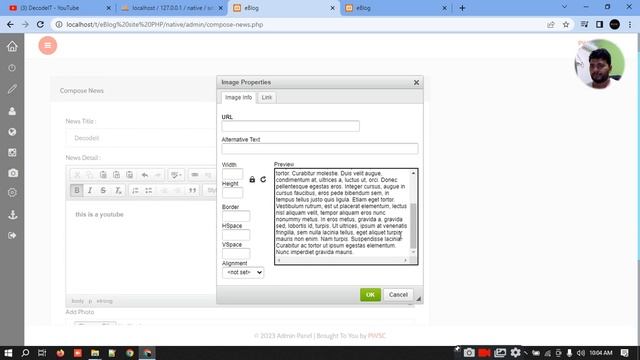Image resolution: width=640 pixels, height=360 pixels.
Task: Open the Chrome three-dot menu
Action: tap(630, 24)
